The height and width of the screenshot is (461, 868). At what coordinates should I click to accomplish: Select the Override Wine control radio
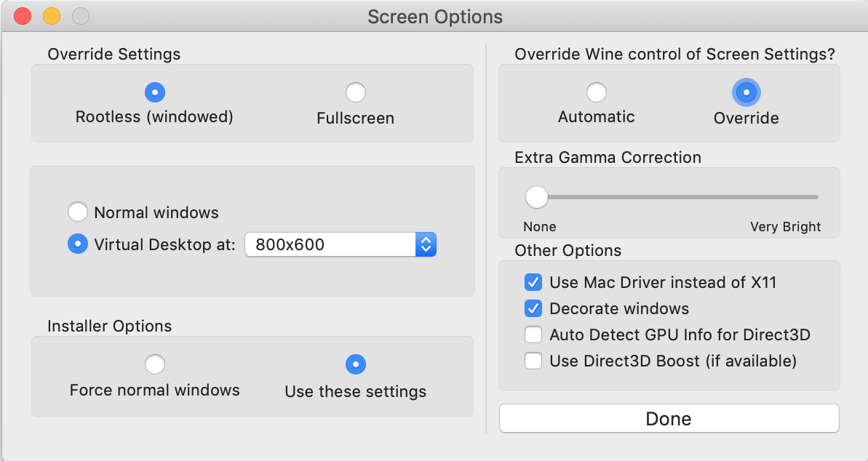(746, 92)
